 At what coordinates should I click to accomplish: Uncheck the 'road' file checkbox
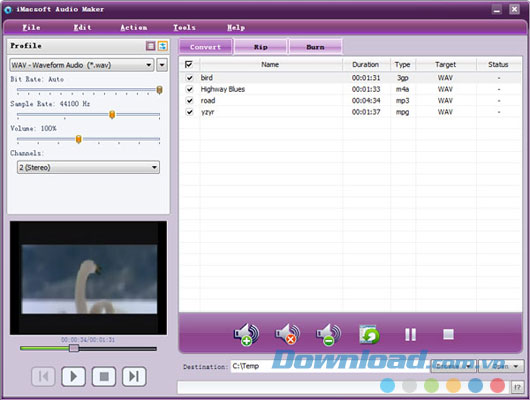tap(190, 101)
